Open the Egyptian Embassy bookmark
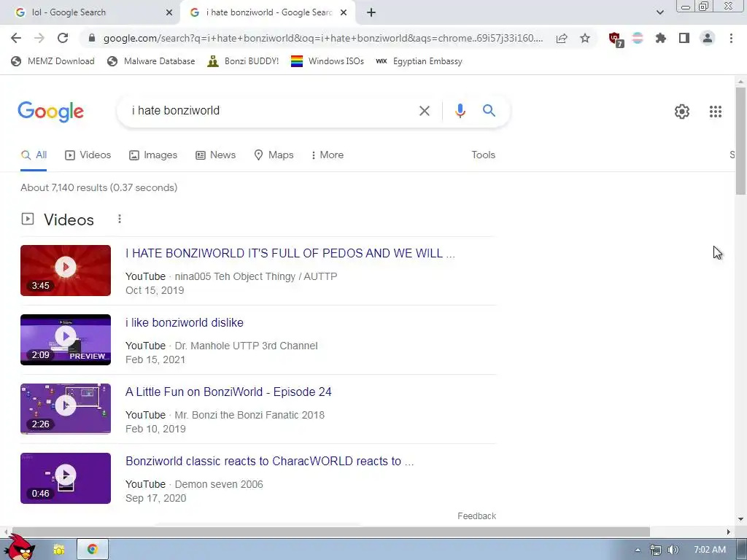The image size is (747, 560). pos(419,61)
